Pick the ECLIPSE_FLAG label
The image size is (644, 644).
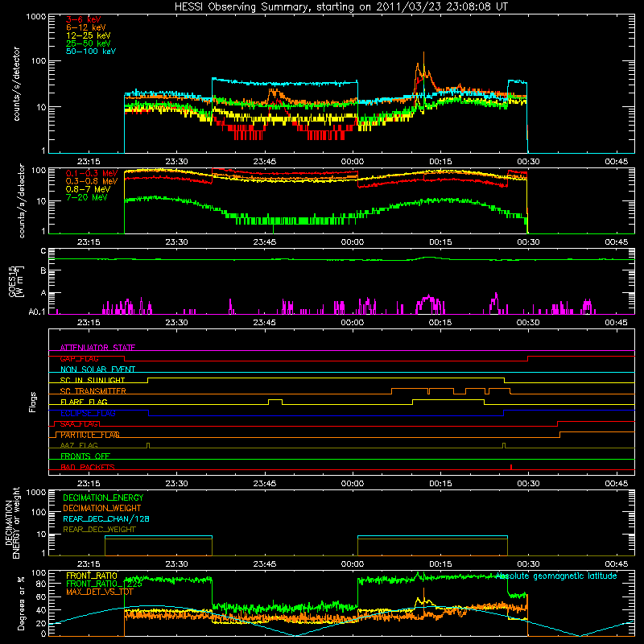pos(88,413)
